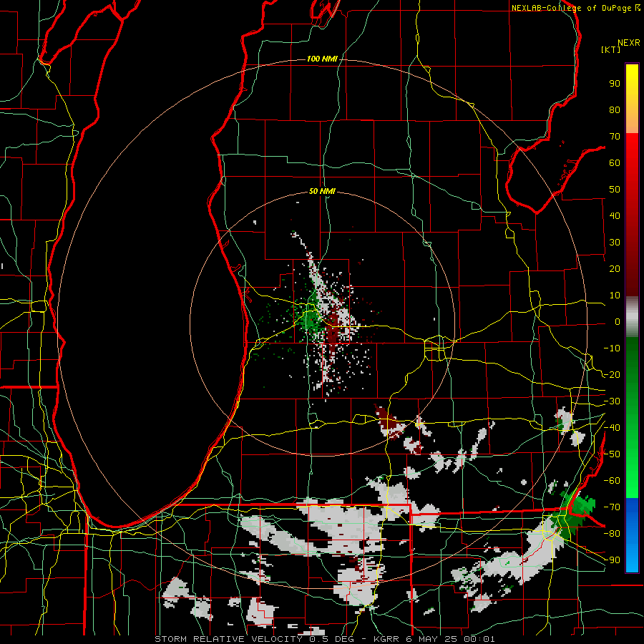Click the 90 value on velocity scale
Image resolution: width=644 pixels, height=644 pixels.
coord(615,84)
